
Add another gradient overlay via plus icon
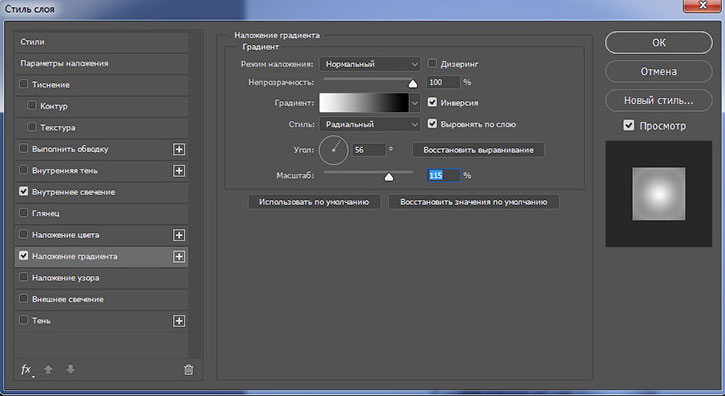point(179,256)
